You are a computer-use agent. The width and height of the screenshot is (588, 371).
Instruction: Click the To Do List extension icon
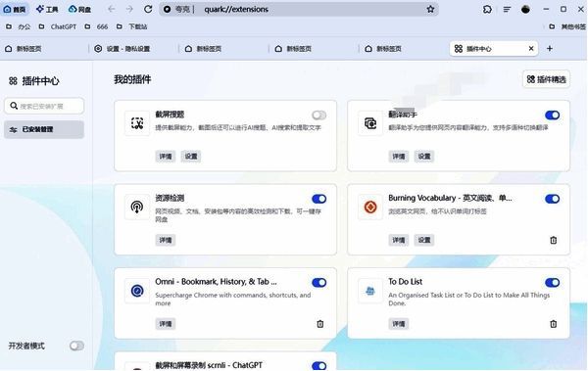(x=370, y=291)
